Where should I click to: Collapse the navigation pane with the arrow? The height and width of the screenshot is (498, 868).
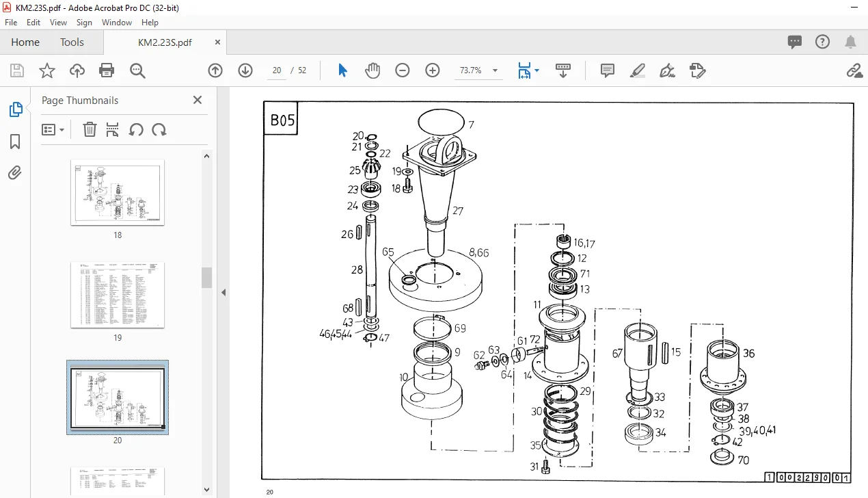coord(222,292)
